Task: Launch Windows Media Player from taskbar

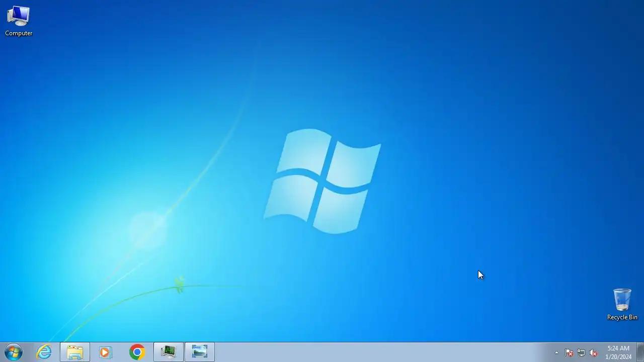Action: click(x=106, y=352)
